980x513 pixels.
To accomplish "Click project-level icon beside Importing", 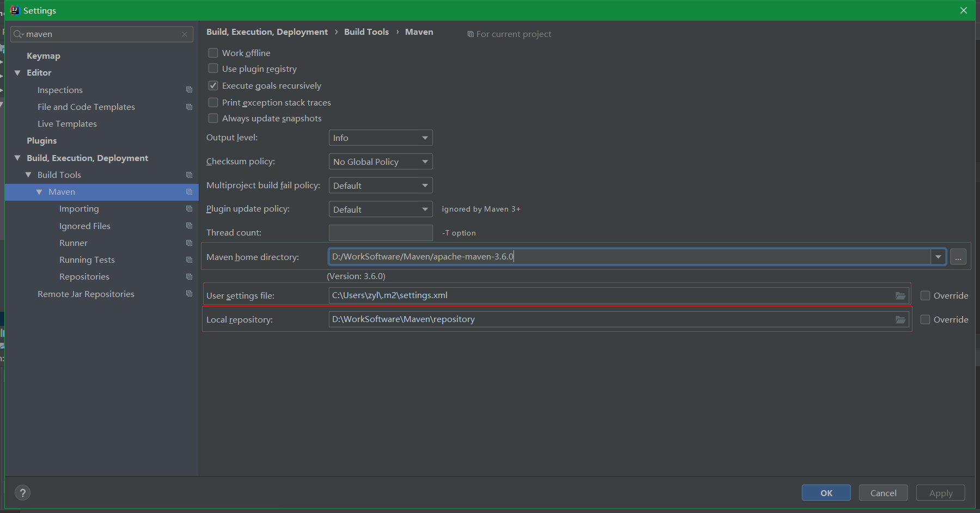I will [189, 208].
